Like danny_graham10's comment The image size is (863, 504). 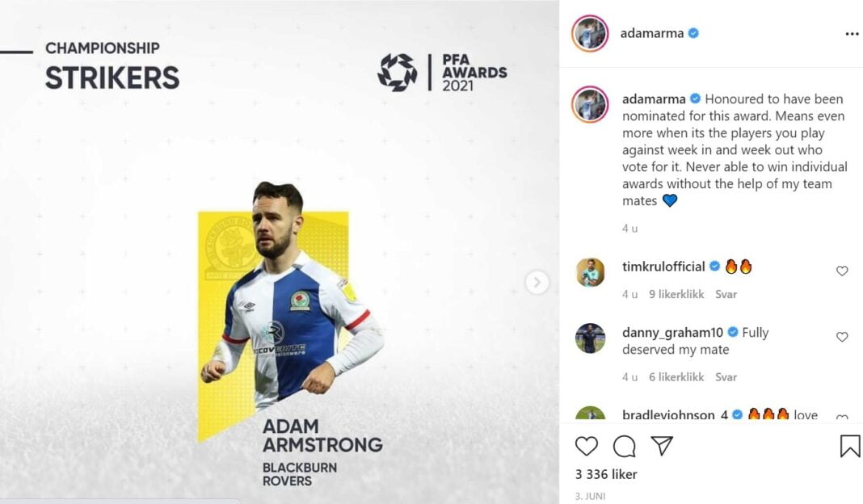click(x=842, y=337)
